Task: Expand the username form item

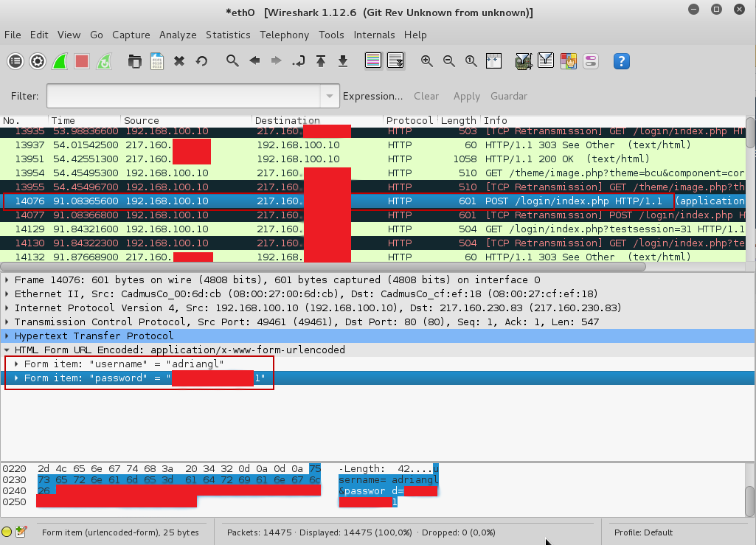Action: pyautogui.click(x=17, y=364)
